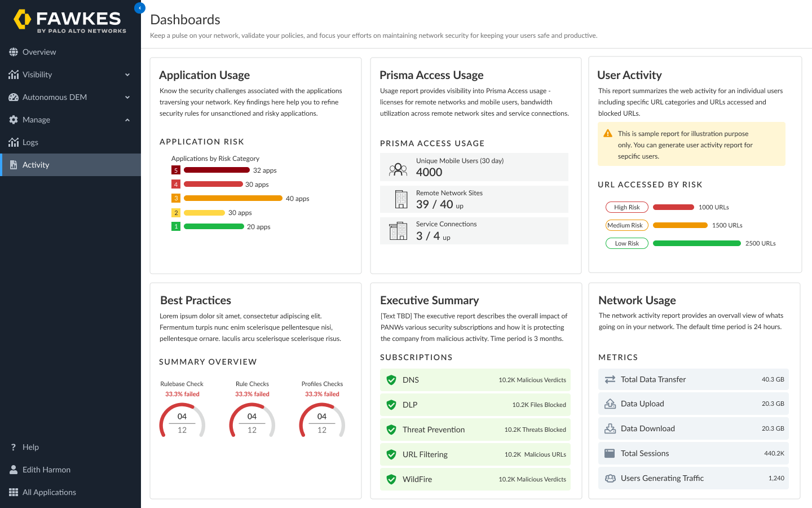Click the Profiles Checks gauge
The height and width of the screenshot is (508, 812).
(x=322, y=421)
